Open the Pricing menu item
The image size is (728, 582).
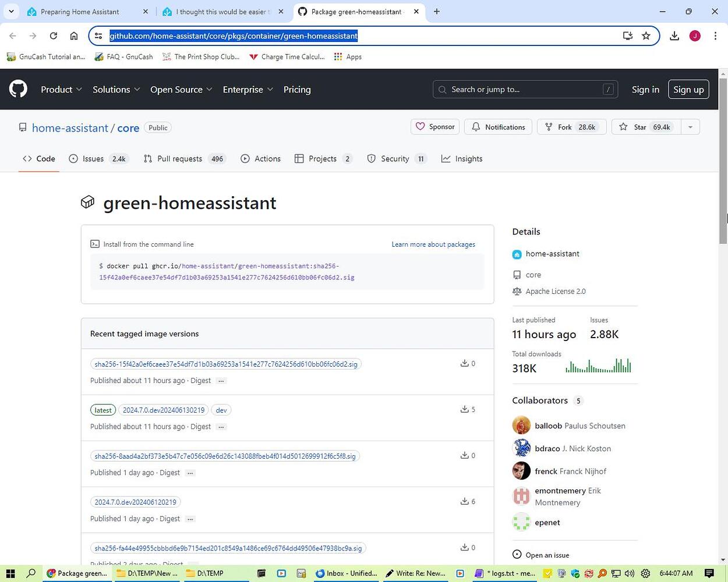297,89
